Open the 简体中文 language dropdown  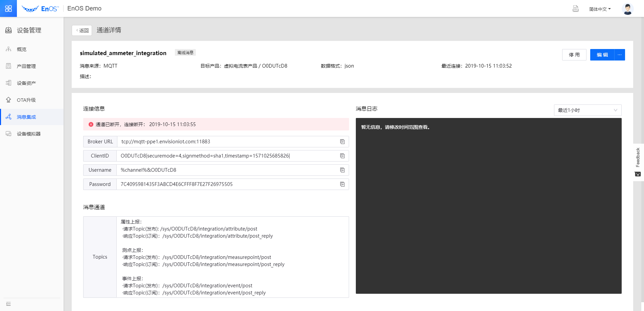tap(600, 9)
